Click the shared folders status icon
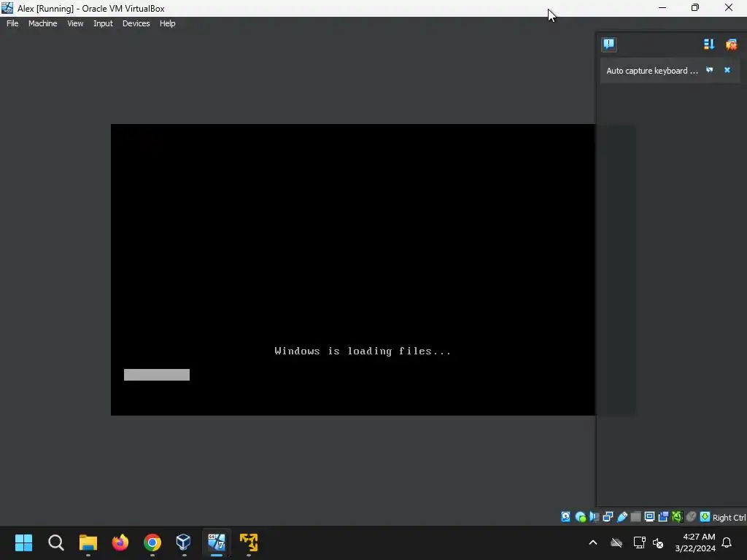The height and width of the screenshot is (560, 747). pyautogui.click(x=635, y=517)
